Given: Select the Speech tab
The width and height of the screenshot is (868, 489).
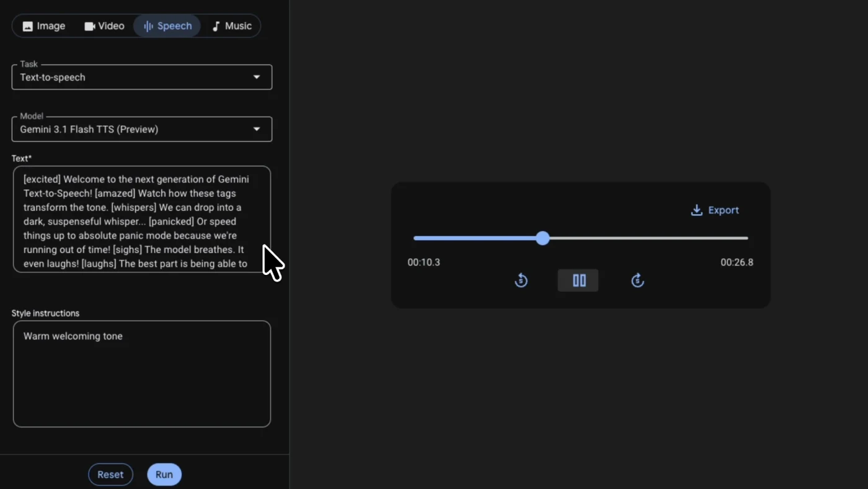Looking at the screenshot, I should click(x=167, y=26).
